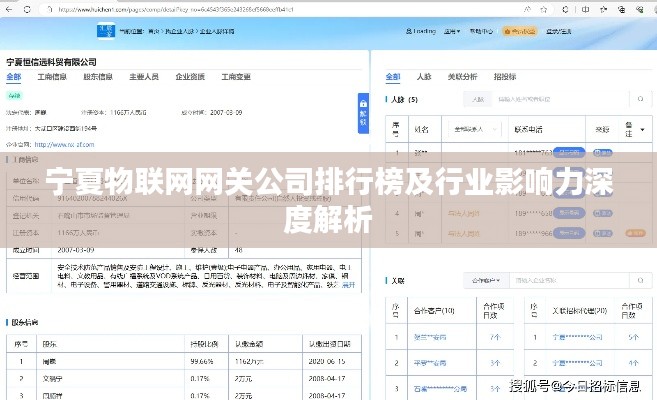The height and width of the screenshot is (400, 657).
Task: Click the 7个 project count cell
Action: [x=495, y=337]
